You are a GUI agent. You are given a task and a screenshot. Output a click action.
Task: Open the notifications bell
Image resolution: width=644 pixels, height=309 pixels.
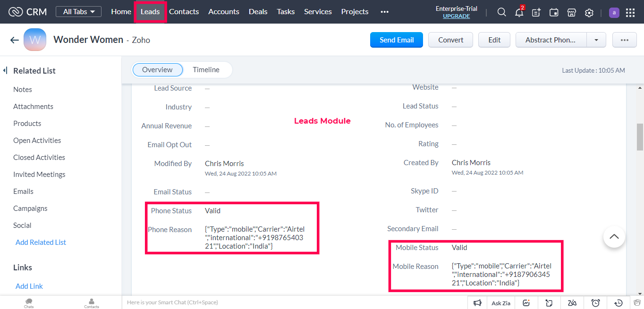point(519,12)
